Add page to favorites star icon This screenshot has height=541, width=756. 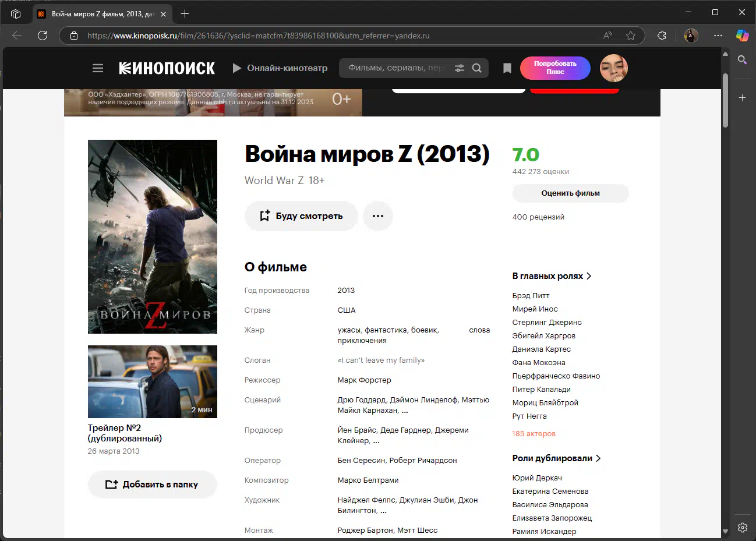click(x=631, y=36)
